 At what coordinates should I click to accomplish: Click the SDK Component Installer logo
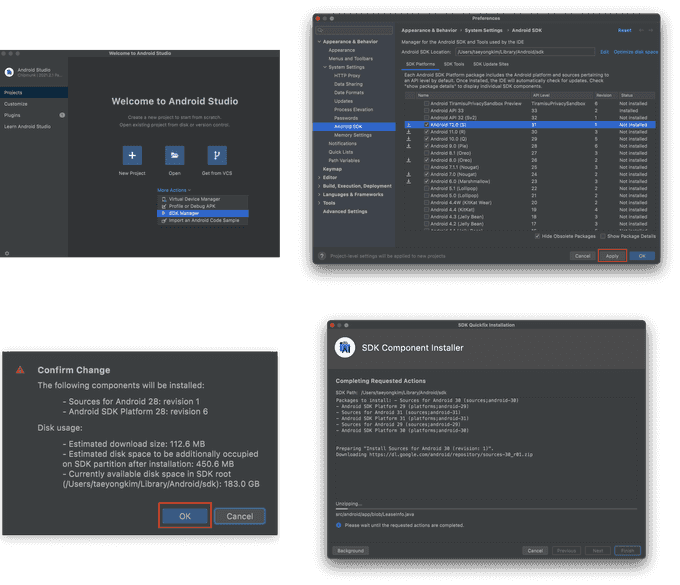(x=345, y=347)
